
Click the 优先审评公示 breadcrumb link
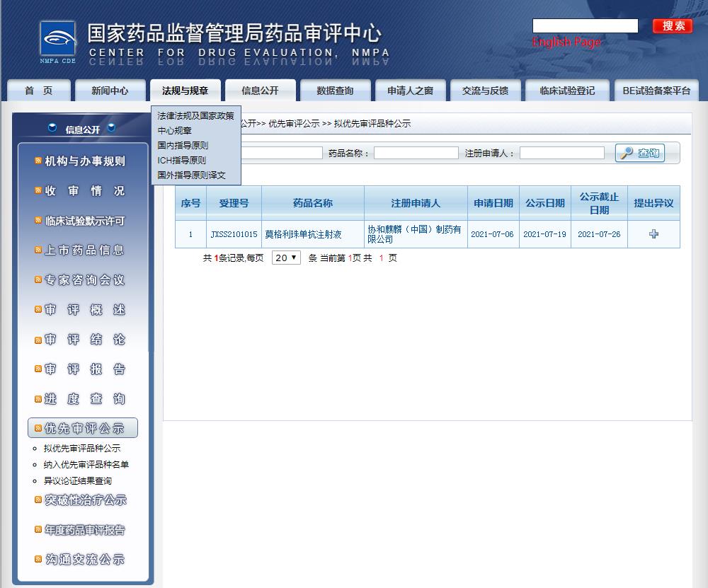294,123
